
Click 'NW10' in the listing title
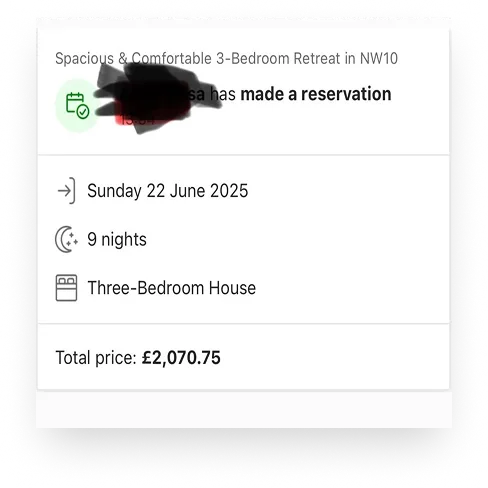(x=379, y=59)
